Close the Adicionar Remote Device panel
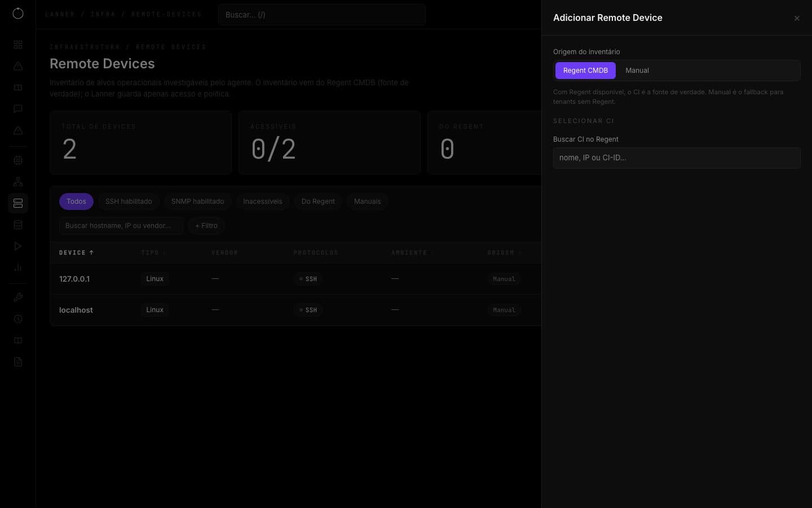This screenshot has width=812, height=508. pos(797,18)
